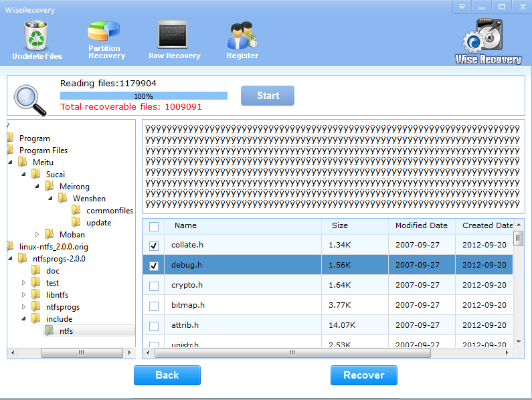This screenshot has width=532, height=400.
Task: Click folder tree scroll right arrow
Action: click(129, 353)
